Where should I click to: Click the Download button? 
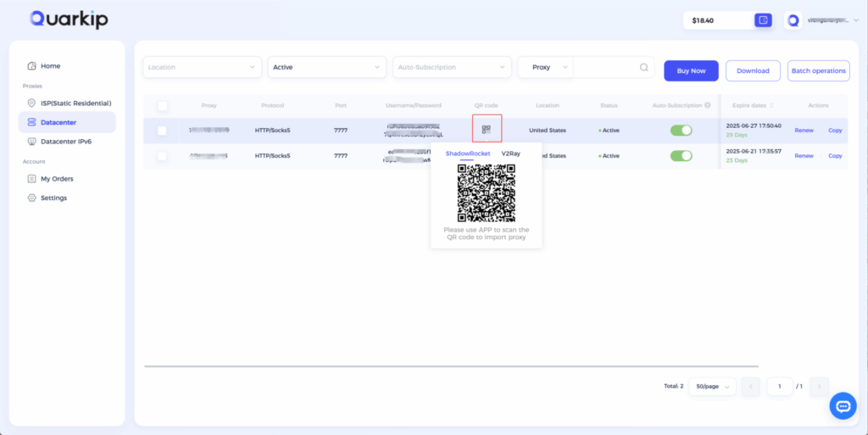tap(753, 71)
